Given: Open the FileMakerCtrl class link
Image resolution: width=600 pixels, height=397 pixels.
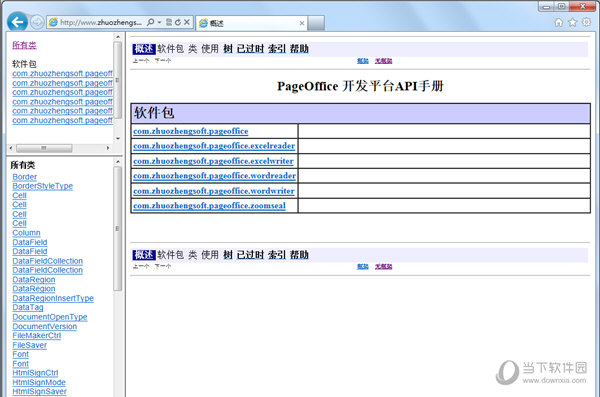Looking at the screenshot, I should [36, 336].
